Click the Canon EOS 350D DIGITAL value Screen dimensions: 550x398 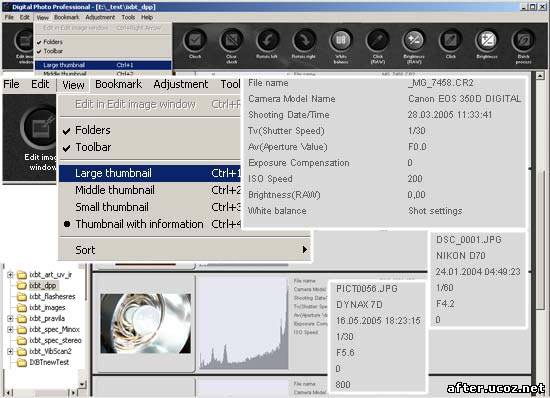pos(464,99)
